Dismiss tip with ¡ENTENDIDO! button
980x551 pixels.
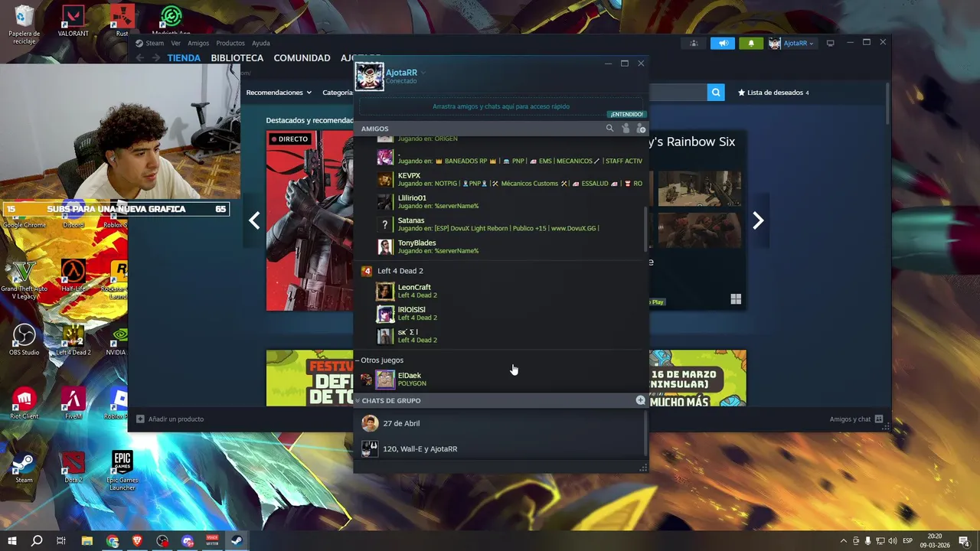click(626, 115)
